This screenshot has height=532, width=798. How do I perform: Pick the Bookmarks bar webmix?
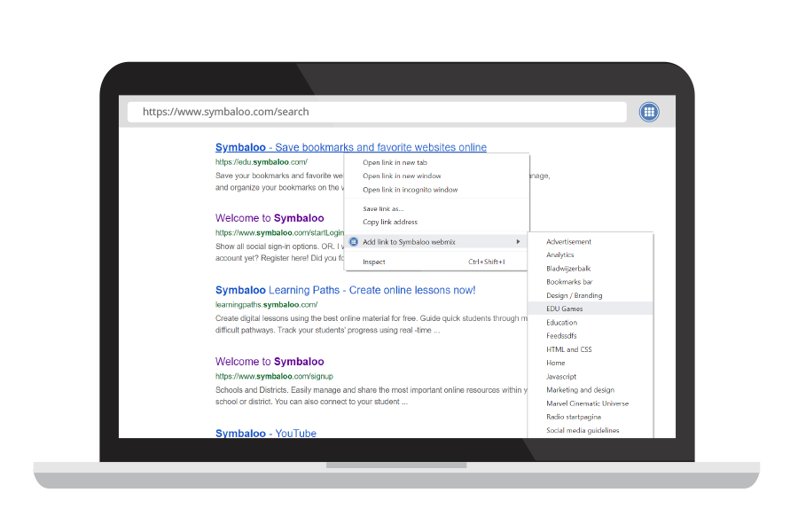click(569, 282)
